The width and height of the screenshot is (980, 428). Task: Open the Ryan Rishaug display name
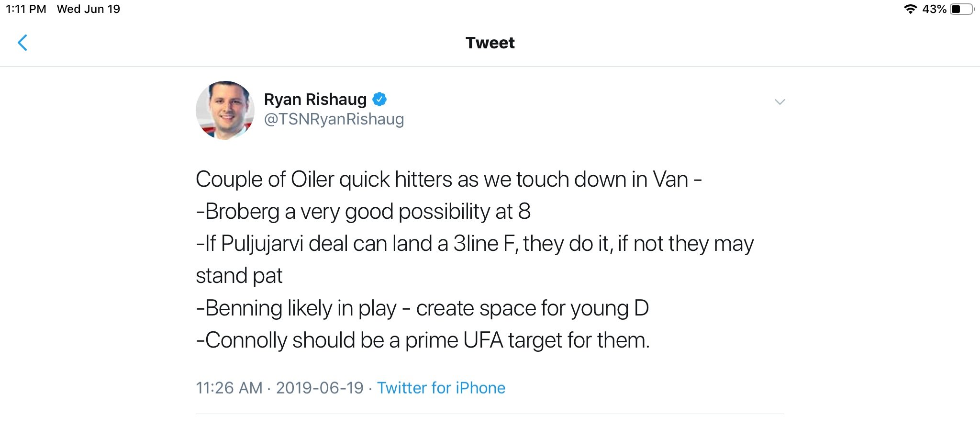(x=315, y=99)
